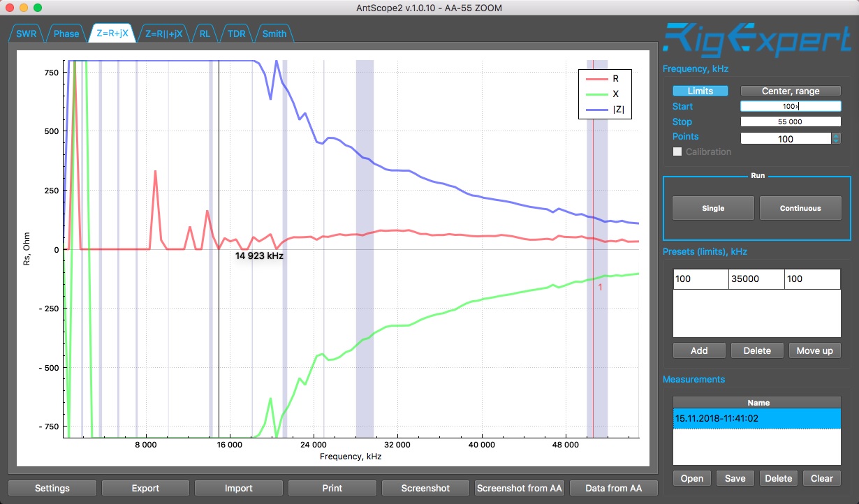Switch to the Smith tab
Screen dimensions: 859x504
click(274, 34)
